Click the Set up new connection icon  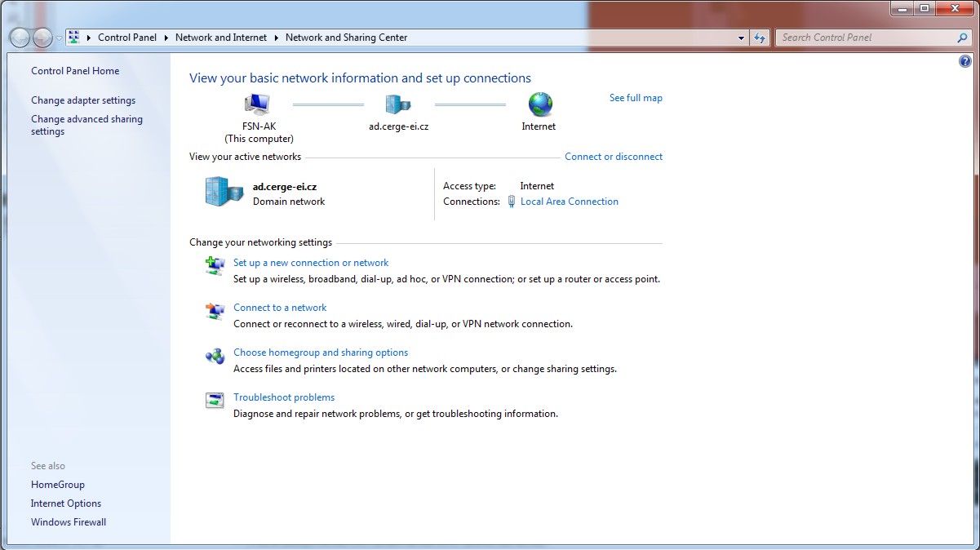[215, 266]
